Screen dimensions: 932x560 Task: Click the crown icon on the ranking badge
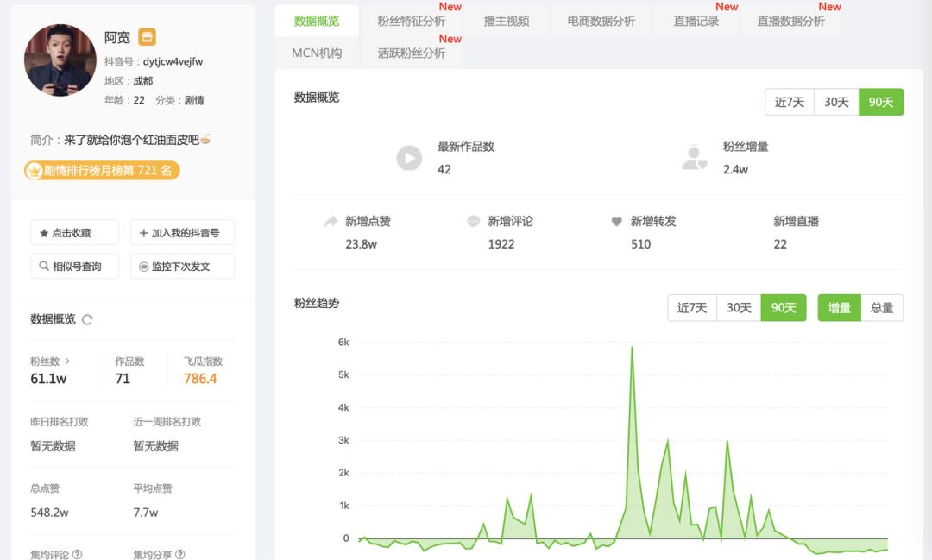point(35,171)
